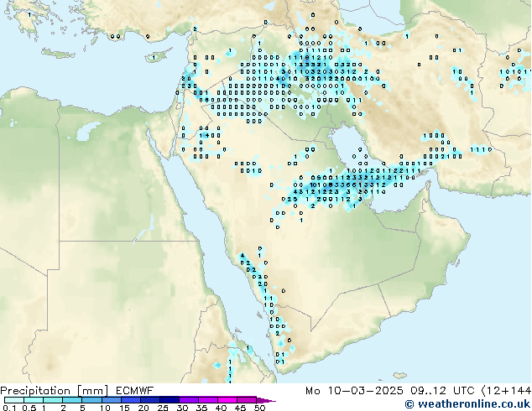Click the 'Precipitation' legend title word
532x411 pixels.
pyautogui.click(x=35, y=391)
